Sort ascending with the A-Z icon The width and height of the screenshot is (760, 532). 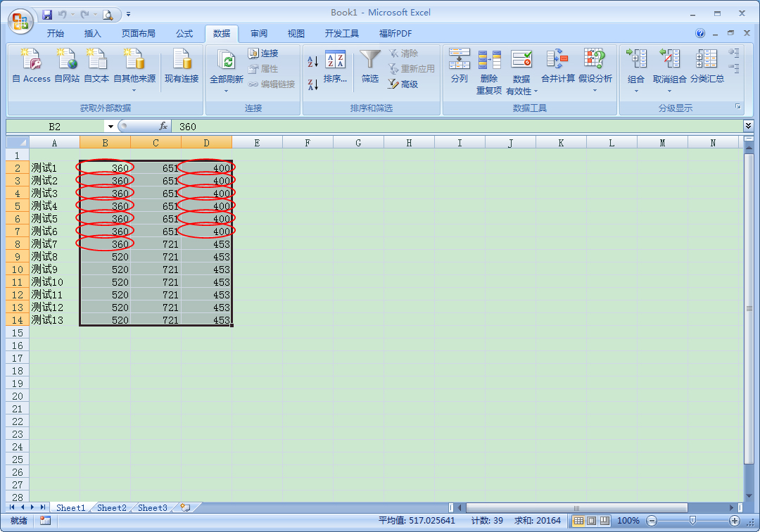(313, 62)
